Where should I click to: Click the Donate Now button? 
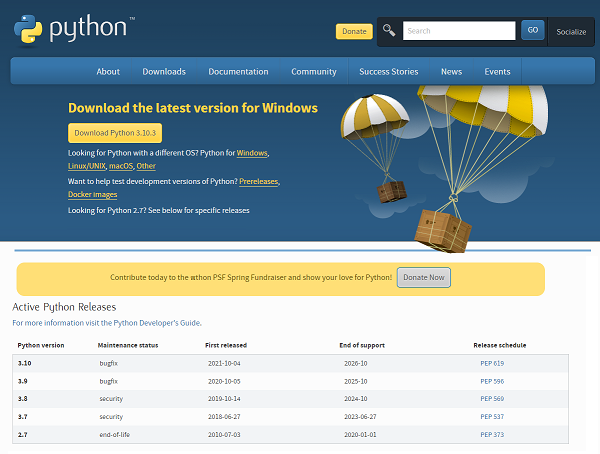click(424, 278)
